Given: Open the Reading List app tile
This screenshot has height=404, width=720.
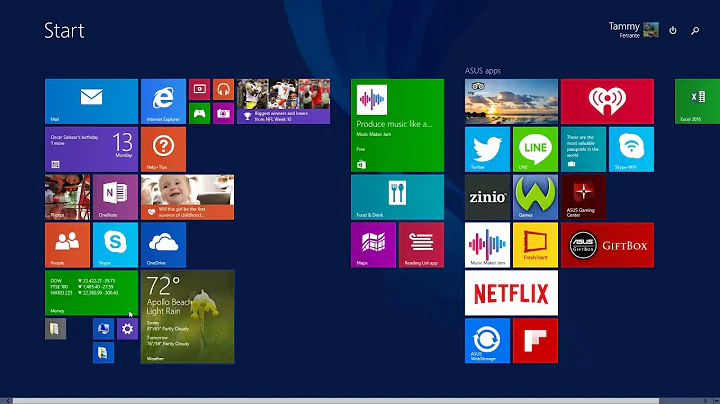Looking at the screenshot, I should click(422, 245).
